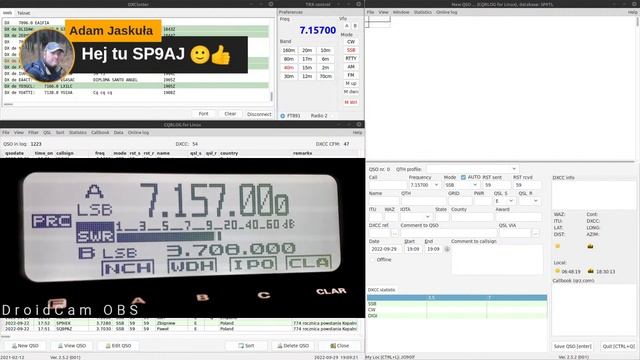Click the M dwn memory button
The width and height of the screenshot is (640, 360).
[351, 92]
